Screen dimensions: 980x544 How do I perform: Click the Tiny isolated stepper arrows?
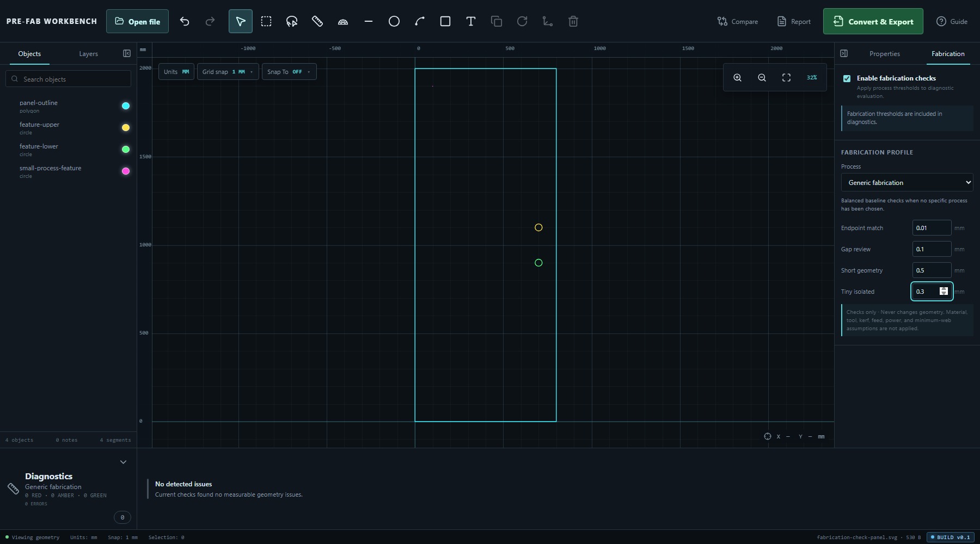pos(944,292)
